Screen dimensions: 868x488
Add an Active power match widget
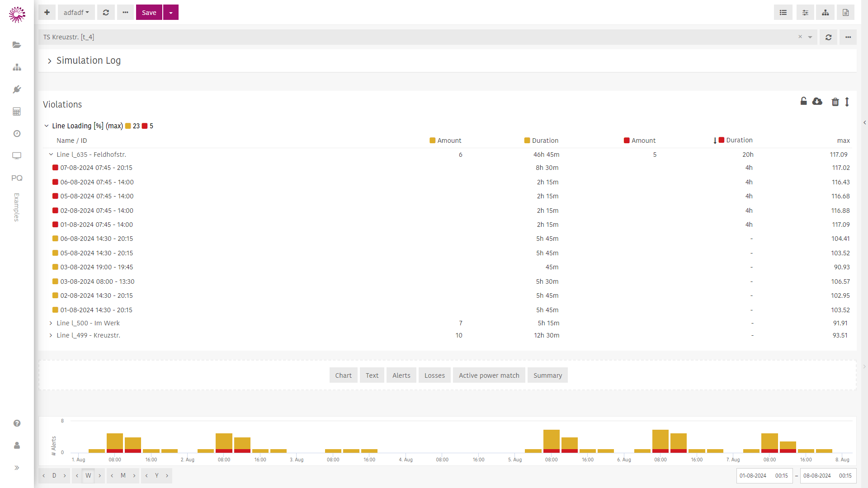pos(489,375)
